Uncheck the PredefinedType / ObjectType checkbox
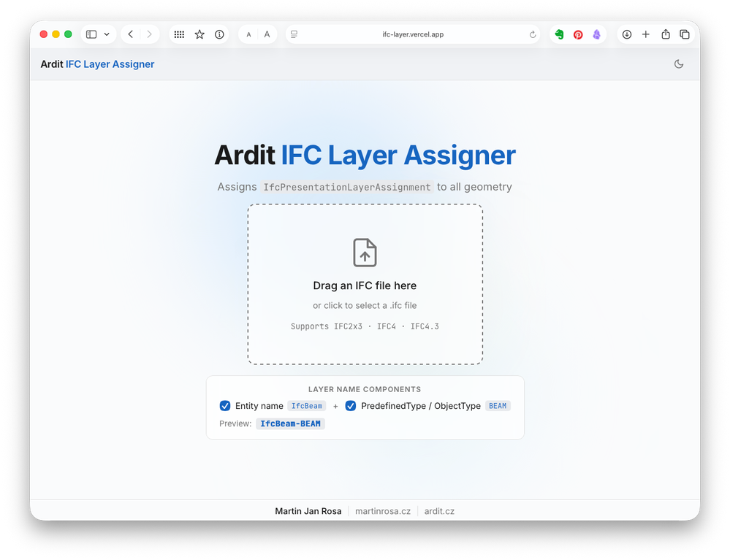 coord(351,406)
